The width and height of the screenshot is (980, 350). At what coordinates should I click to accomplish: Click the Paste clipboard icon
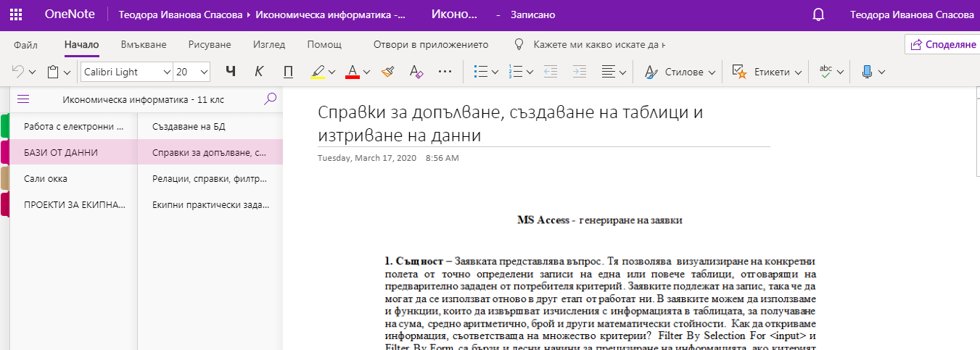53,72
